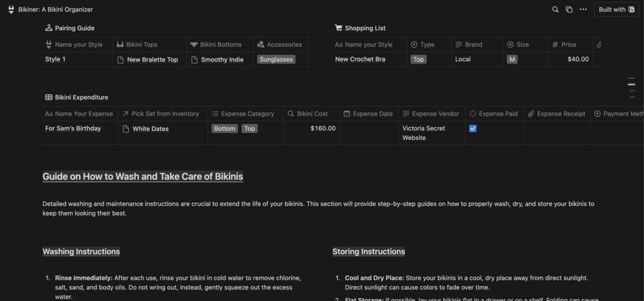Click the empty Expense Date cell
Screen dimensions: 644x301
point(369,133)
